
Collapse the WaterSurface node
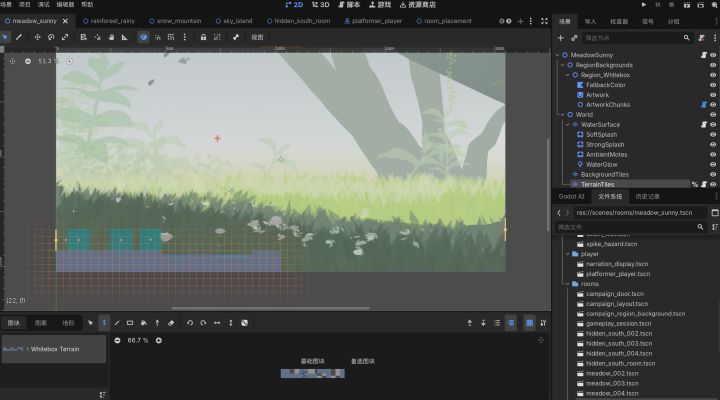click(x=568, y=124)
